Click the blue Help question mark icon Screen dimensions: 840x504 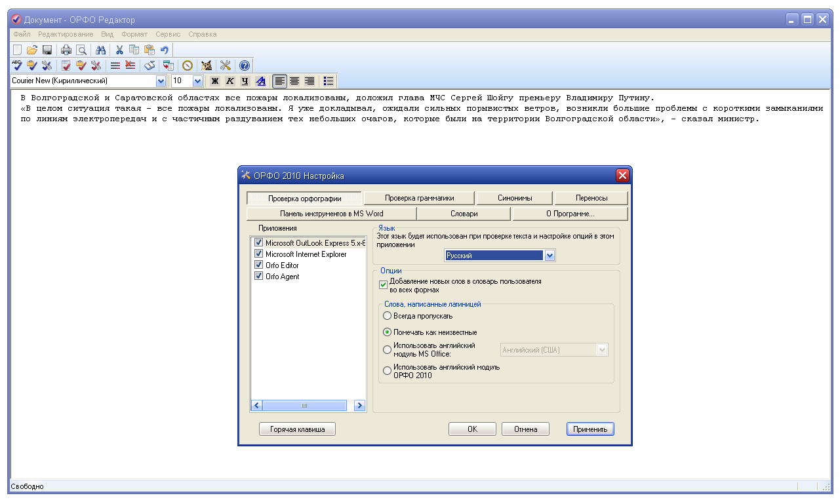click(x=245, y=66)
